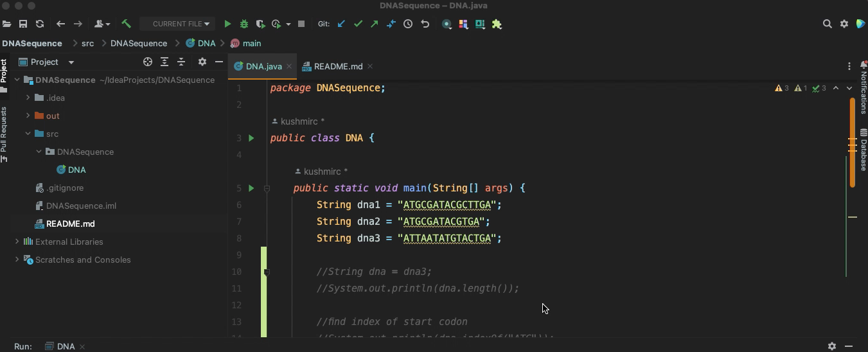Push commits with green up-right arrow
The width and height of the screenshot is (868, 352).
coord(375,24)
